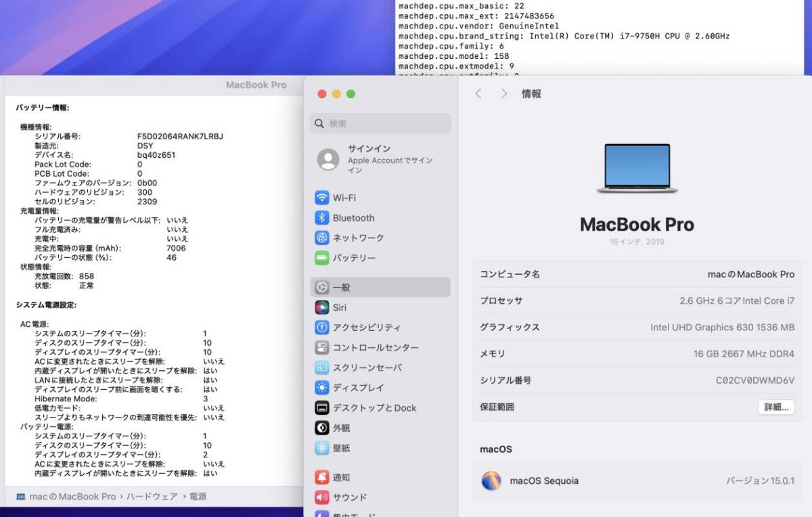Open the スクリーンセーバ icon

point(322,367)
